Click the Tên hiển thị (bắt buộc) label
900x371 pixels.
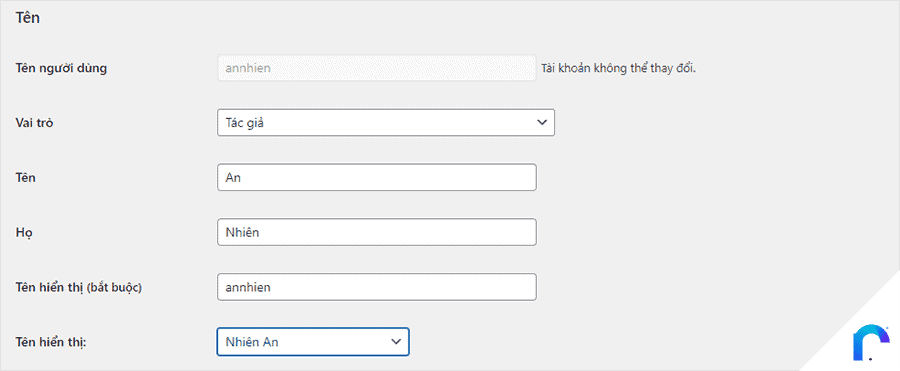pyautogui.click(x=79, y=288)
